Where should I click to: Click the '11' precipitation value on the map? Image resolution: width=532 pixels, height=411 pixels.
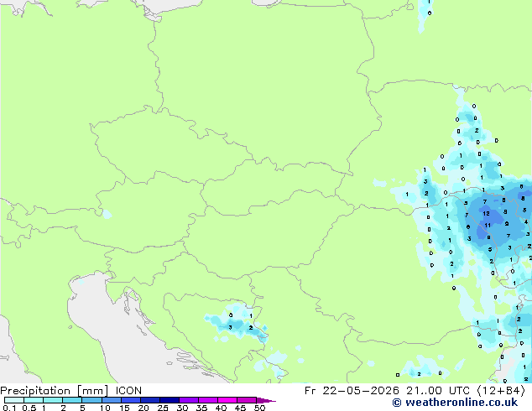(488, 225)
